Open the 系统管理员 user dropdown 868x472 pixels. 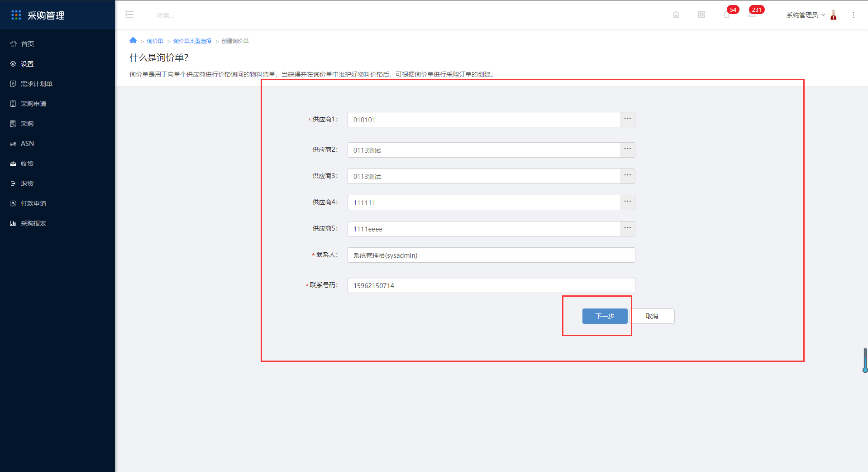(x=806, y=15)
